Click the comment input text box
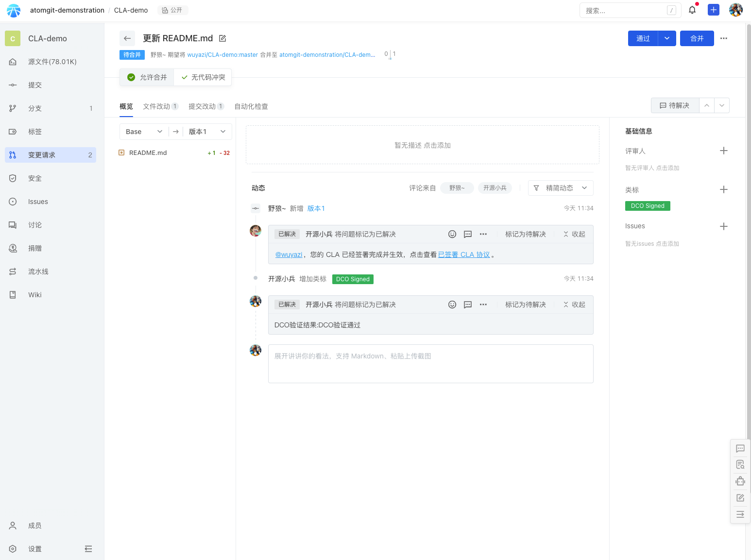The height and width of the screenshot is (560, 751). [430, 364]
